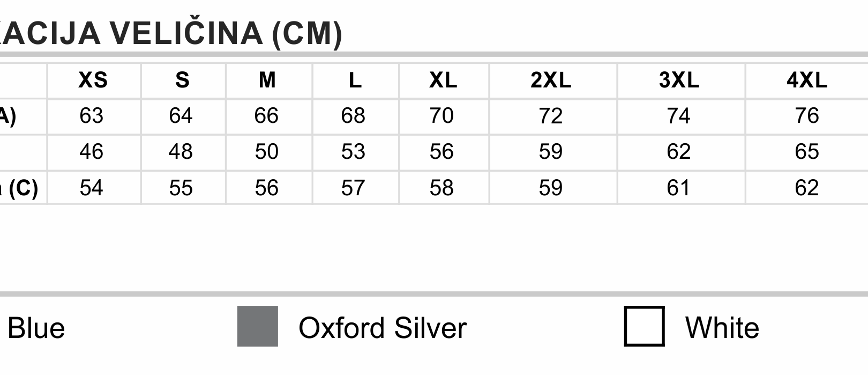The image size is (868, 375).
Task: Select the XL size column header
Action: tap(443, 80)
